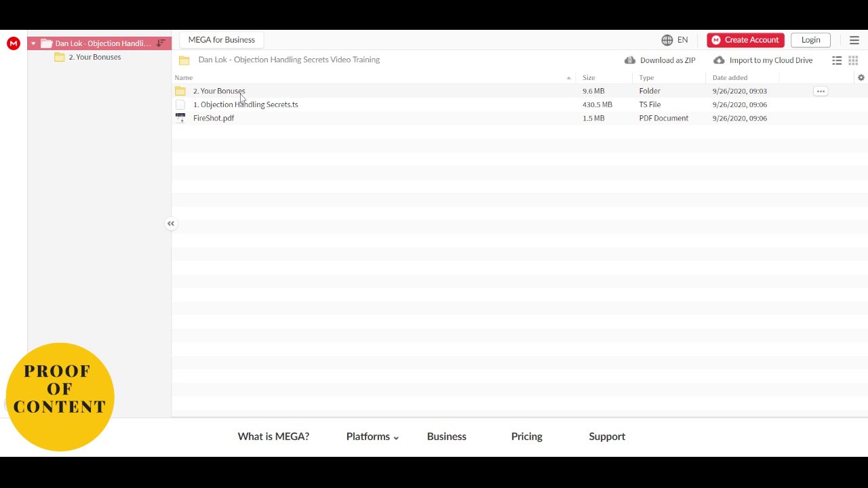The width and height of the screenshot is (868, 488).
Task: Switch to list view
Action: point(837,60)
